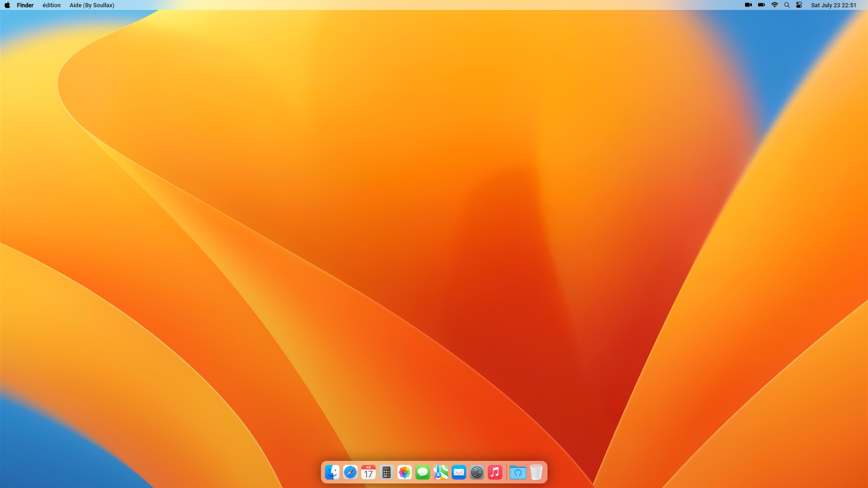Screen dimensions: 868x488
Task: Open the Calculator app in dock
Action: coord(387,472)
